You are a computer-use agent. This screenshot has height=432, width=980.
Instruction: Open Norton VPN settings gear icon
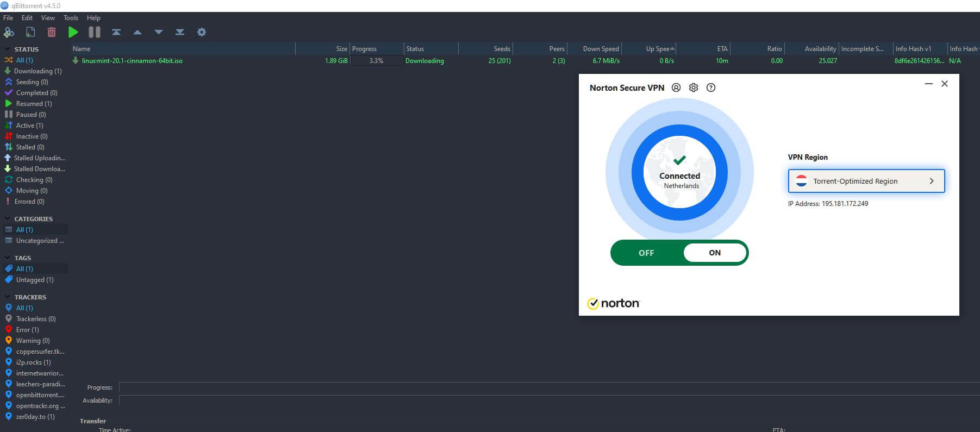[x=694, y=87]
